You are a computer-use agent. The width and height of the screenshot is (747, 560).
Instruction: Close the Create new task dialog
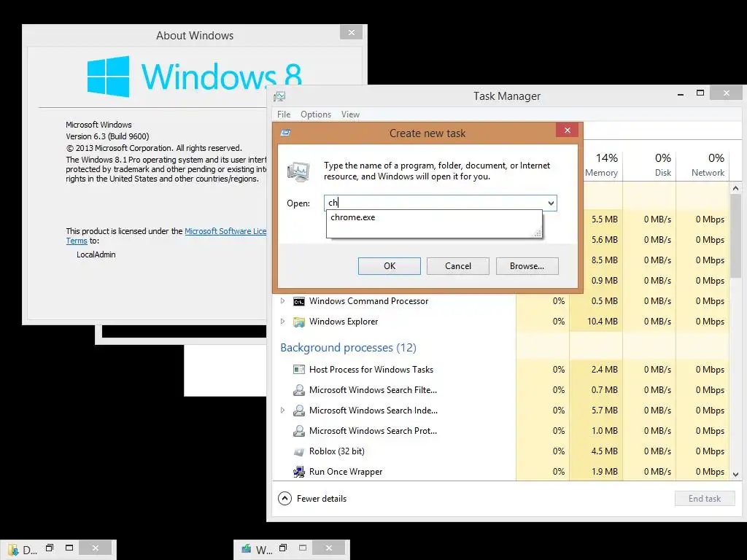coord(567,130)
